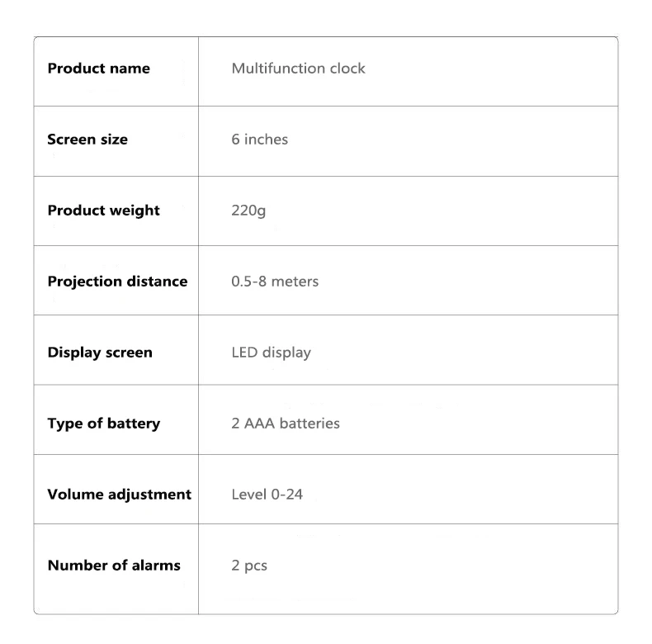Select the "Multifunction clock" value text
Screen dimensions: 652x644
coord(298,69)
